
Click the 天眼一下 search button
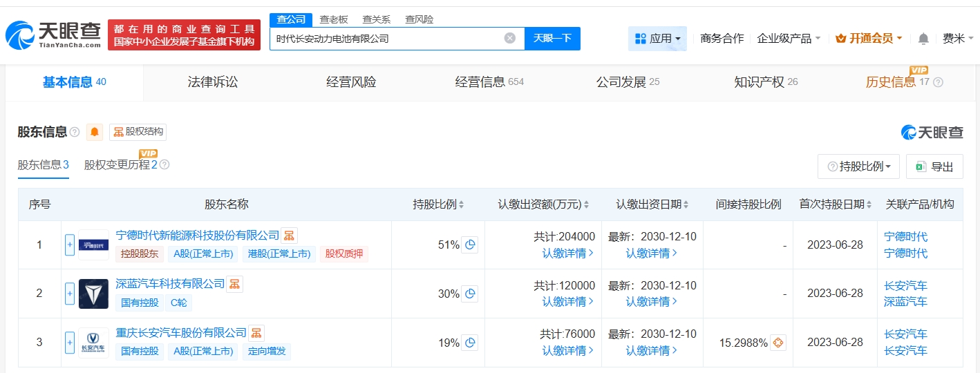(x=552, y=39)
